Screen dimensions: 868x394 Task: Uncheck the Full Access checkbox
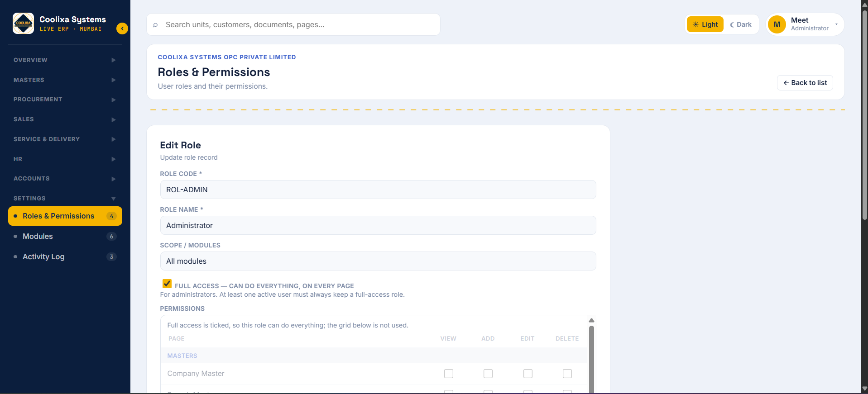pyautogui.click(x=167, y=284)
